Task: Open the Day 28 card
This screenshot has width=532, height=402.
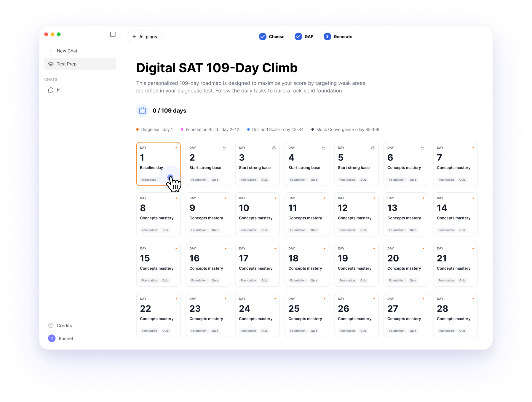Action: [x=455, y=315]
